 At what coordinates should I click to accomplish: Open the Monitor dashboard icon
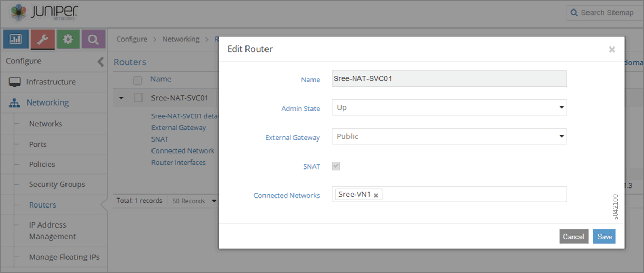click(15, 40)
